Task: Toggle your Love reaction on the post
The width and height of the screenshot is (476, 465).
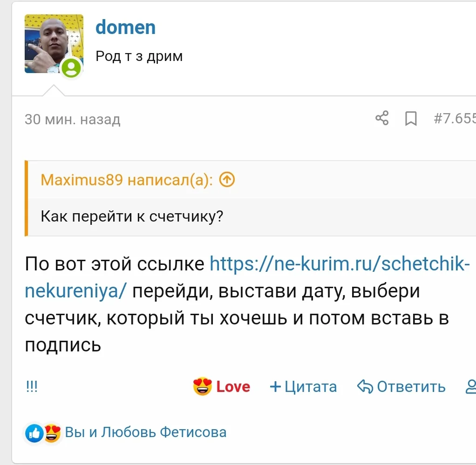Action: coord(221,386)
